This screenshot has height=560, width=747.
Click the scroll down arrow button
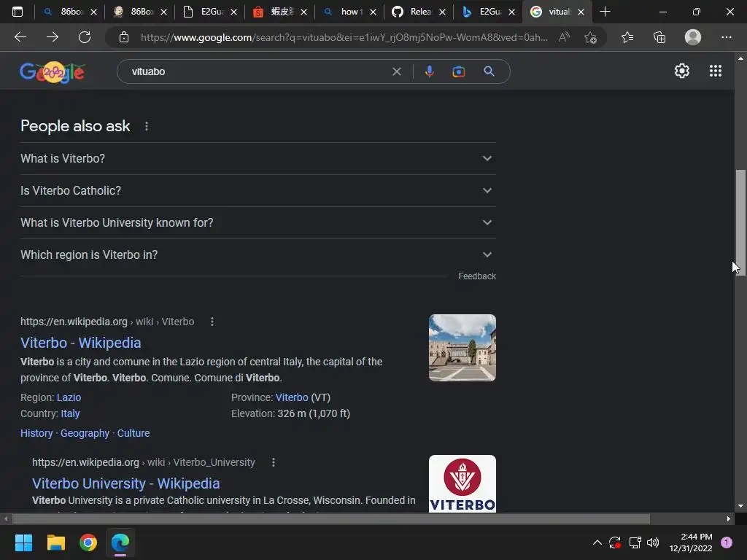(x=740, y=506)
